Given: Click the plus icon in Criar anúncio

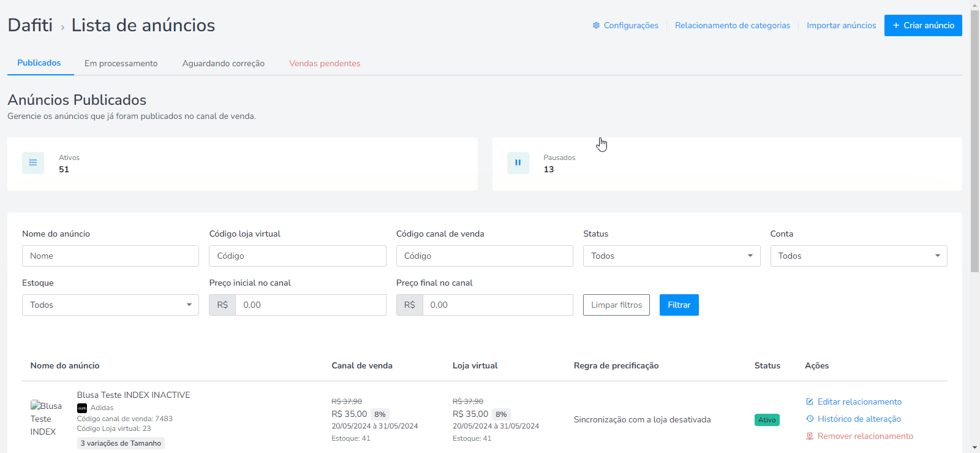Looking at the screenshot, I should point(896,26).
